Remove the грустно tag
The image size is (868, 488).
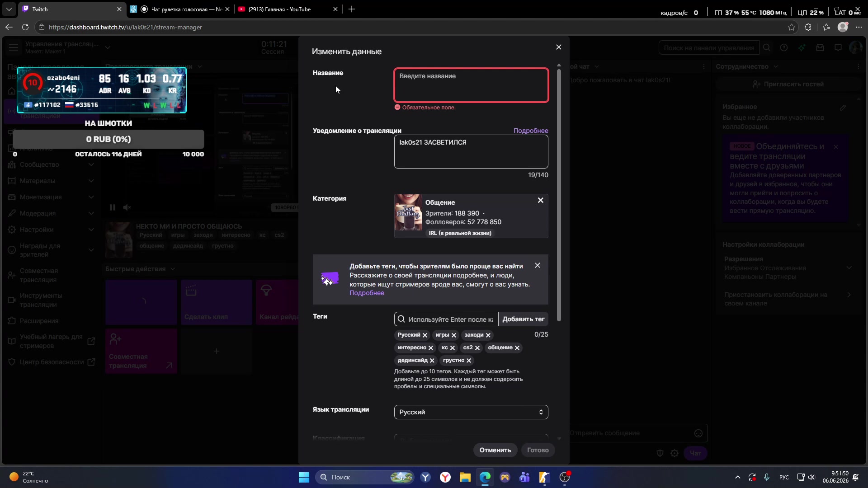(x=469, y=360)
